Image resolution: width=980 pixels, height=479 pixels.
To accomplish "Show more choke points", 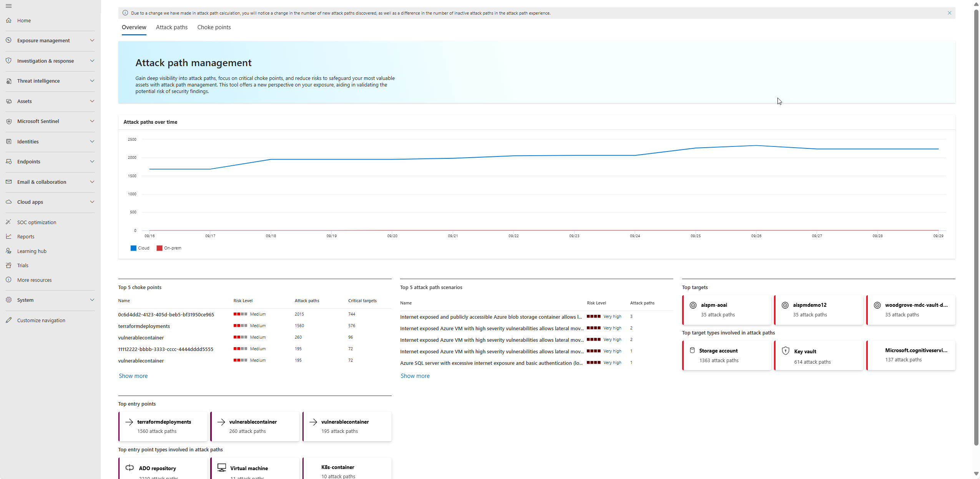I will 133,376.
